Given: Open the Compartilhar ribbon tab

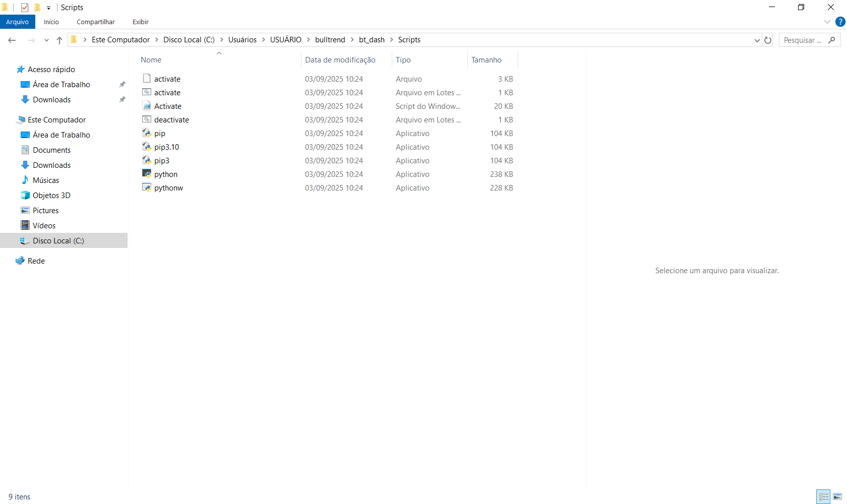Looking at the screenshot, I should click(96, 22).
